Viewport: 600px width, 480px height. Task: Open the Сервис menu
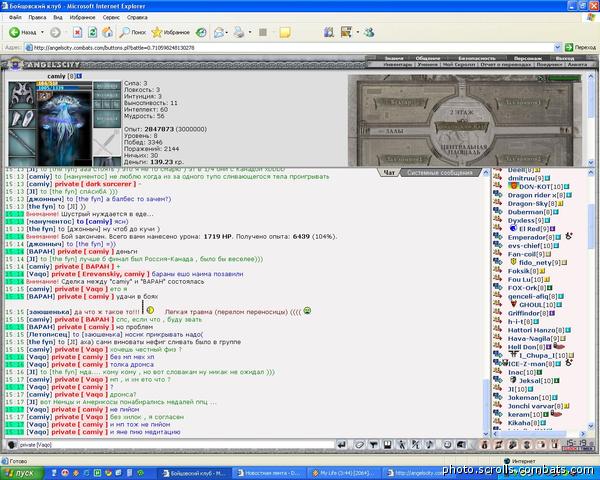click(111, 17)
